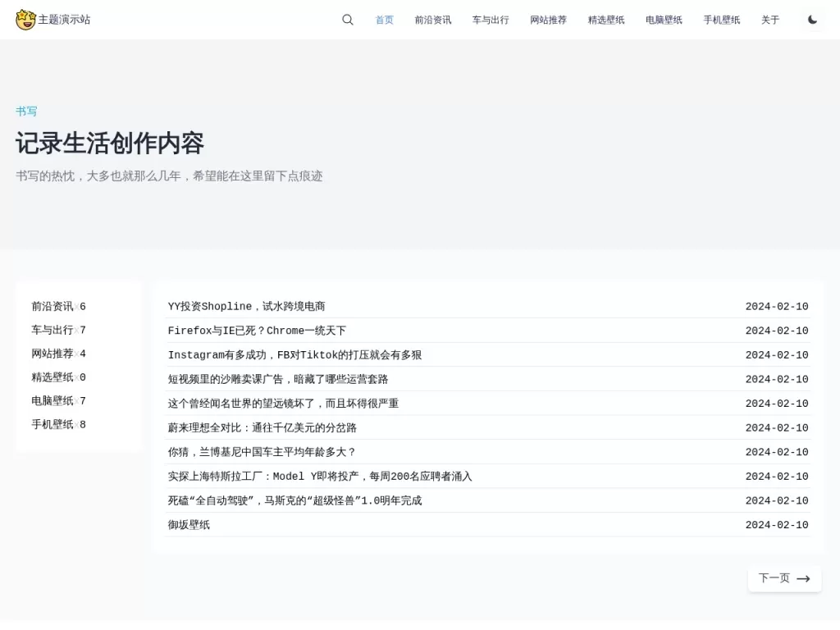
Task: Select the 电脑壁纸 sidebar category
Action: pos(52,400)
